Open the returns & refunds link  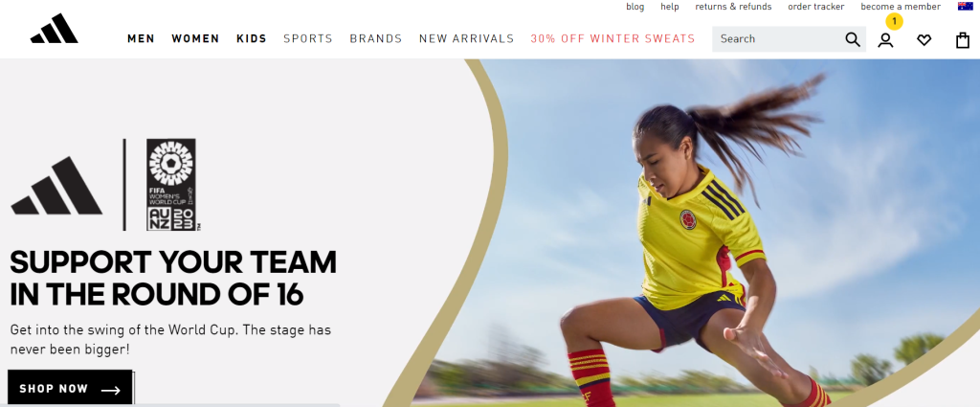[733, 7]
